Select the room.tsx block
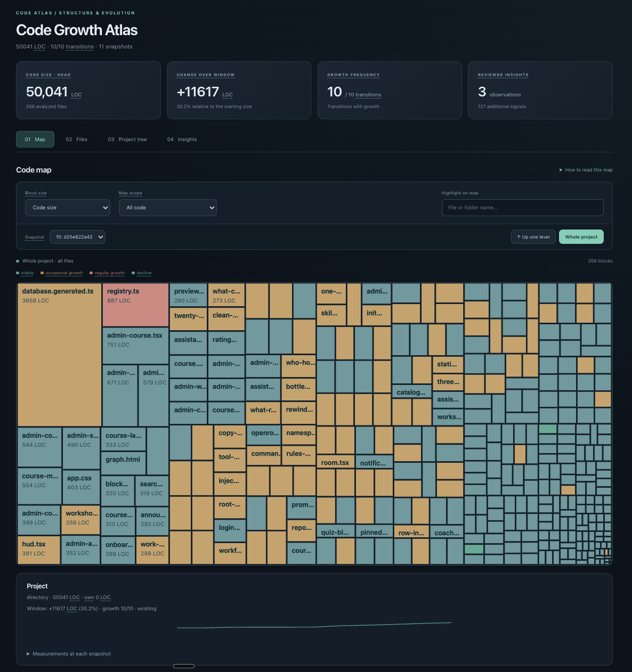The height and width of the screenshot is (672, 632). click(x=335, y=462)
